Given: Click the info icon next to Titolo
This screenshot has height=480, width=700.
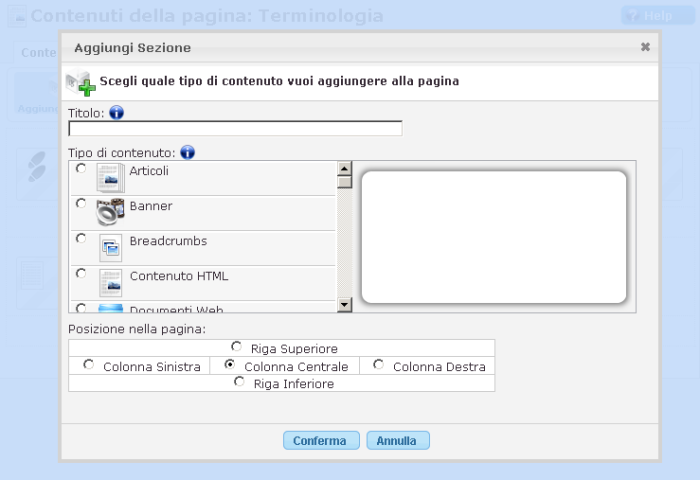Looking at the screenshot, I should 116,113.
